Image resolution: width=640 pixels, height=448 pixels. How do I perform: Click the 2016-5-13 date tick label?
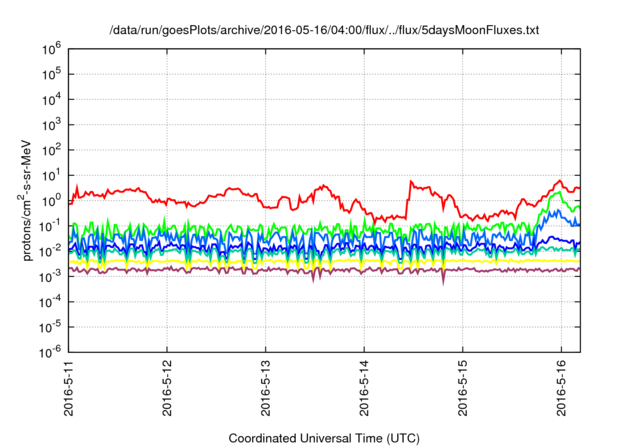[x=266, y=388]
